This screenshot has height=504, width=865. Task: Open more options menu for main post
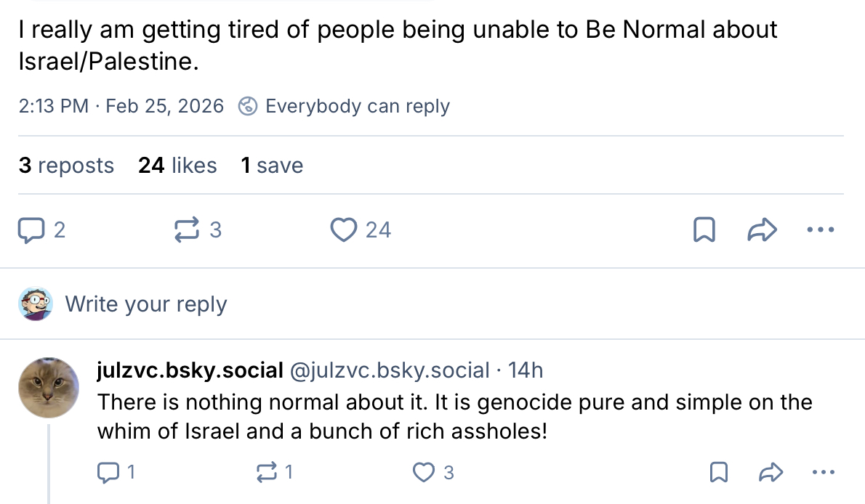pyautogui.click(x=821, y=231)
